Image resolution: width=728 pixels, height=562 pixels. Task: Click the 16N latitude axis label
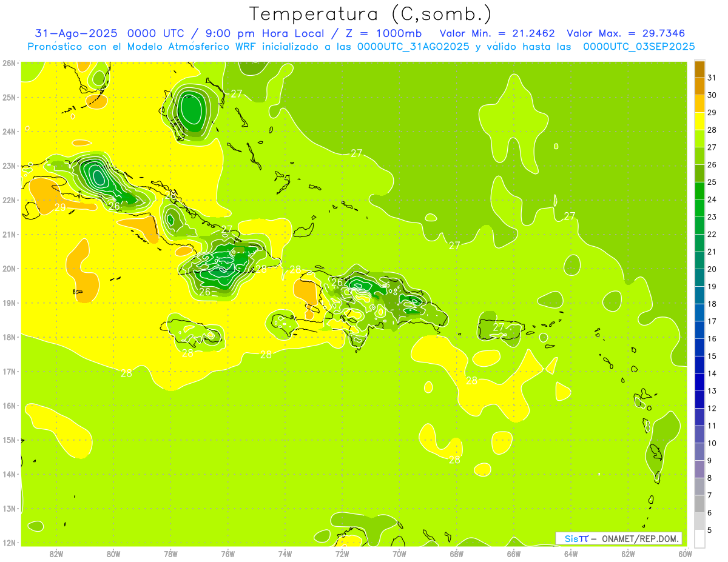point(9,406)
